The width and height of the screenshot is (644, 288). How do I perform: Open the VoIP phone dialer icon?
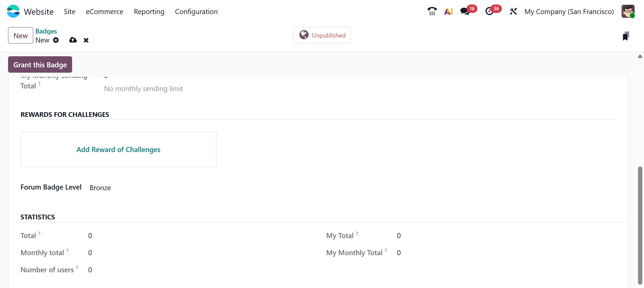pyautogui.click(x=432, y=11)
